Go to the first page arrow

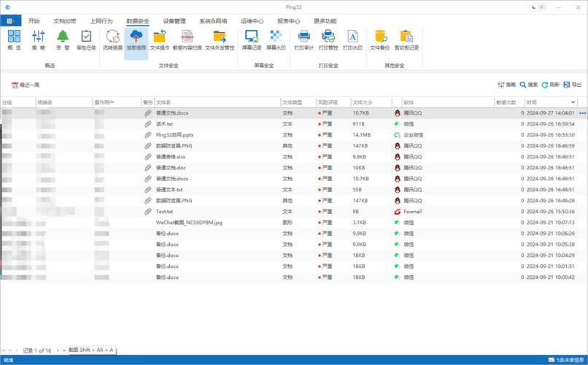[x=4, y=350]
